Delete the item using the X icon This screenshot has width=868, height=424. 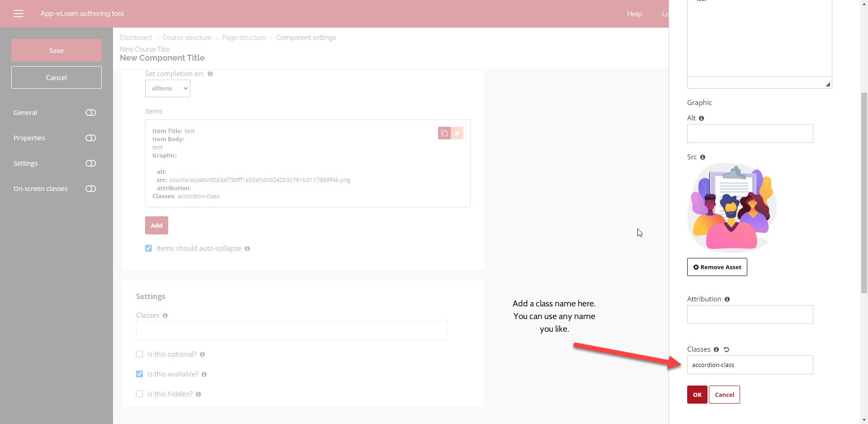[x=457, y=133]
